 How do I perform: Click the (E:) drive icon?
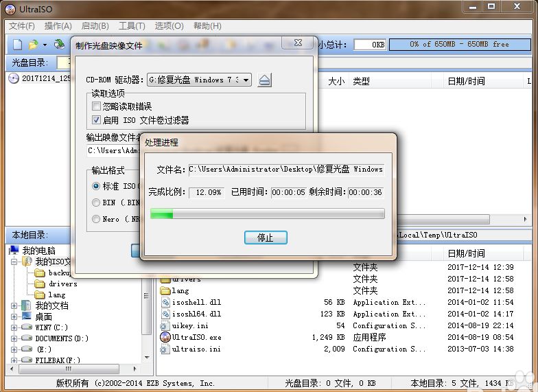[x=27, y=349]
